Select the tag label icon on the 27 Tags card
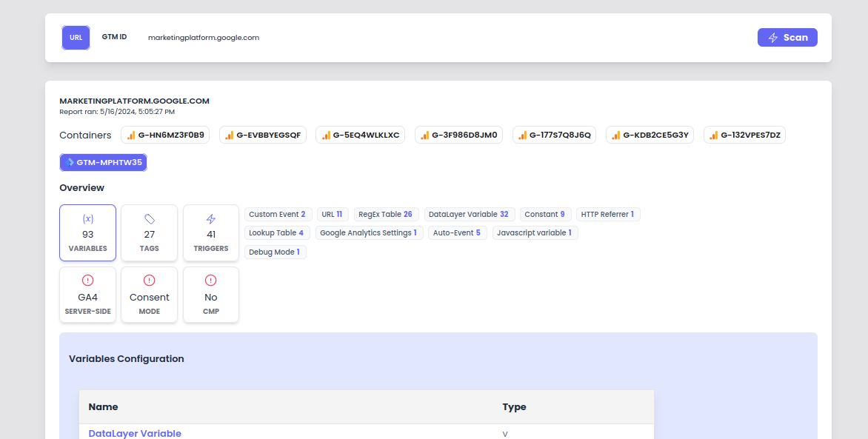The width and height of the screenshot is (868, 439). point(149,220)
